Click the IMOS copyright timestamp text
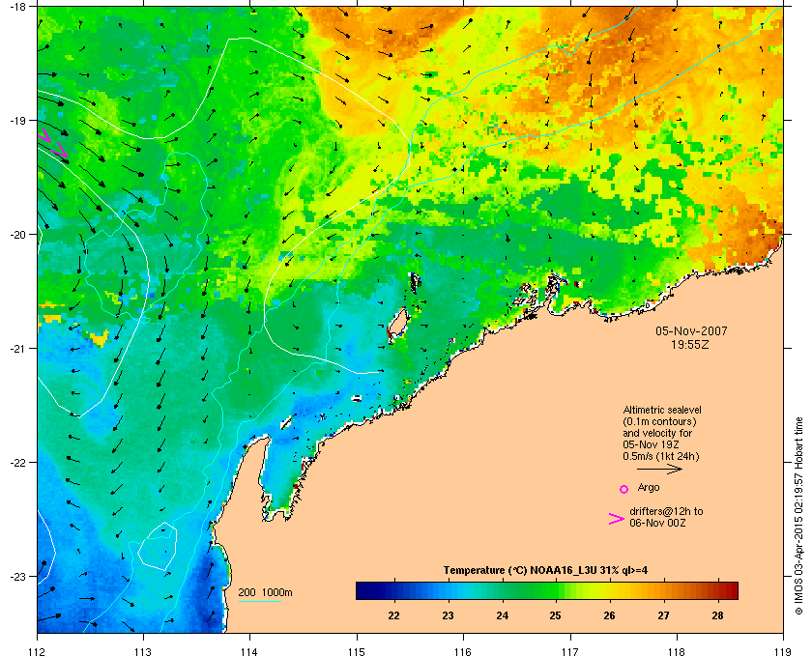812x657 pixels. pyautogui.click(x=798, y=515)
